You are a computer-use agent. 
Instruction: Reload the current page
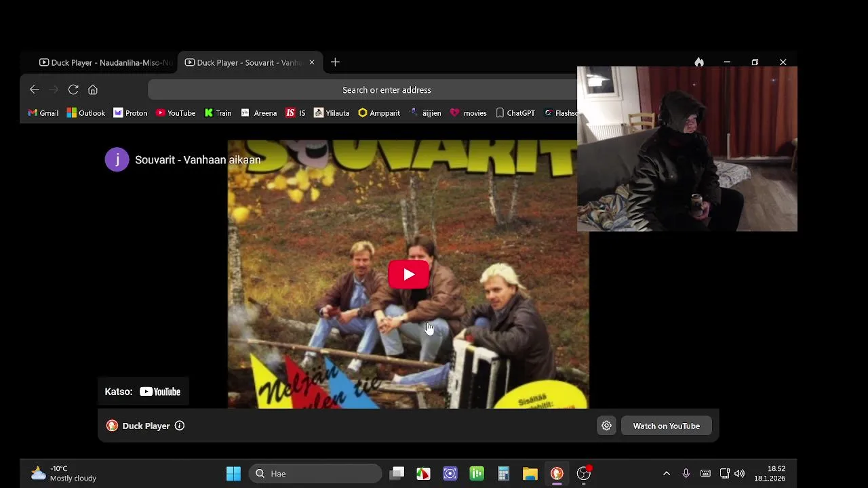tap(73, 89)
